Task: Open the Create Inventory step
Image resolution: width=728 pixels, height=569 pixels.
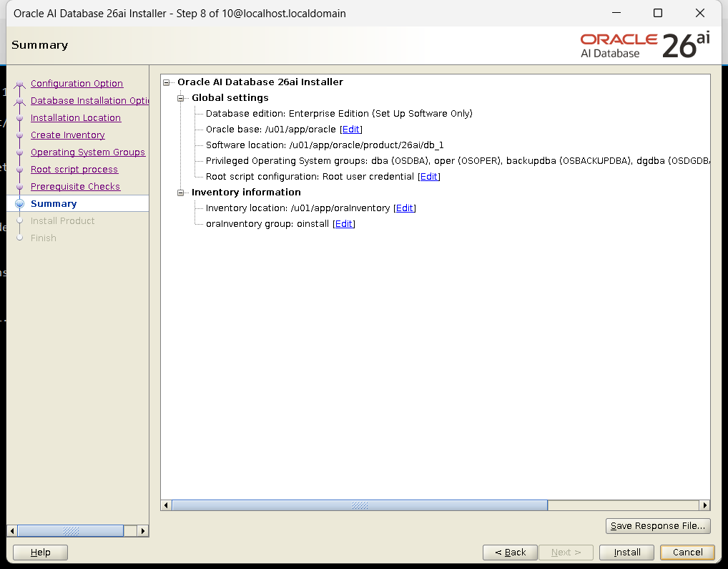Action: 68,135
